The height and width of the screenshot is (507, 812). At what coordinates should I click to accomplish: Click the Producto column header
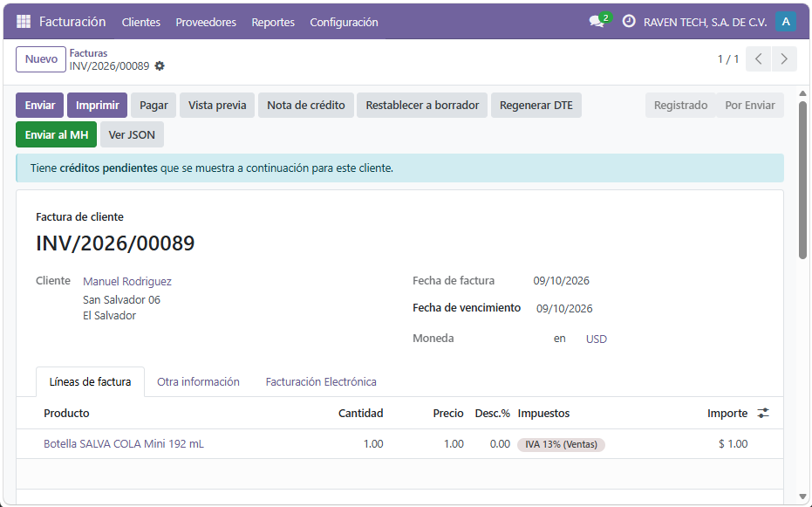click(x=66, y=414)
